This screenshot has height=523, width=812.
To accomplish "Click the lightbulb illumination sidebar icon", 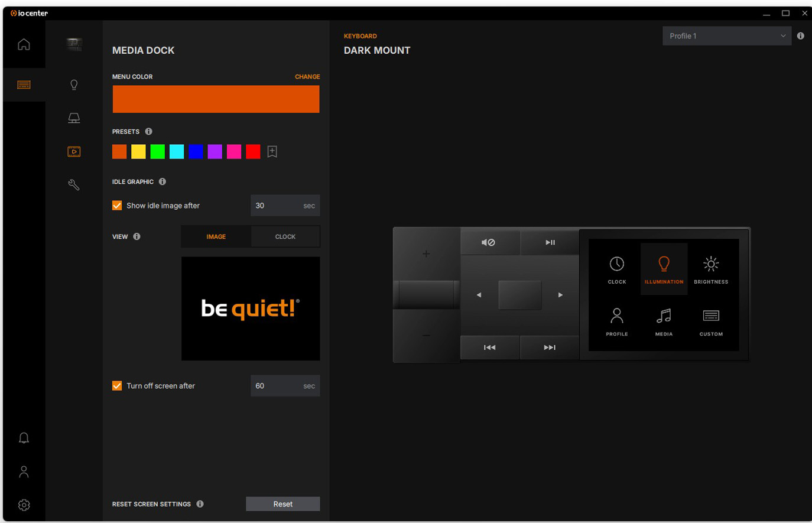I will click(74, 85).
